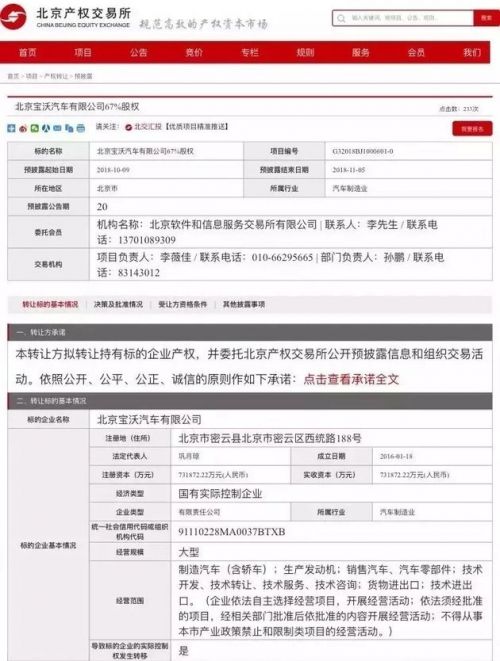Click the print icon
Viewport: 500px width, 661px height.
pyautogui.click(x=81, y=128)
